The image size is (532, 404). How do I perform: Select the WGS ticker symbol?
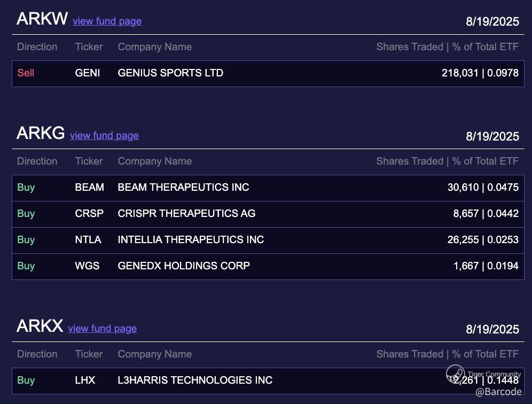pyautogui.click(x=87, y=266)
